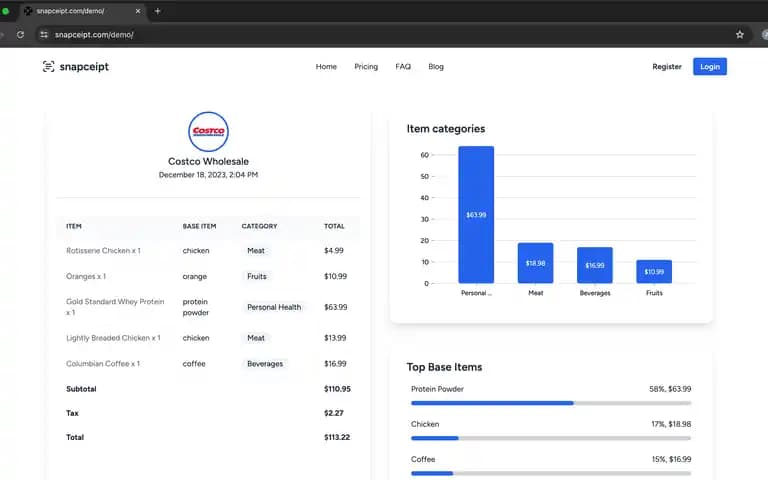Bookmark this page with the star icon
Viewport: 768px width, 480px height.
tap(740, 35)
